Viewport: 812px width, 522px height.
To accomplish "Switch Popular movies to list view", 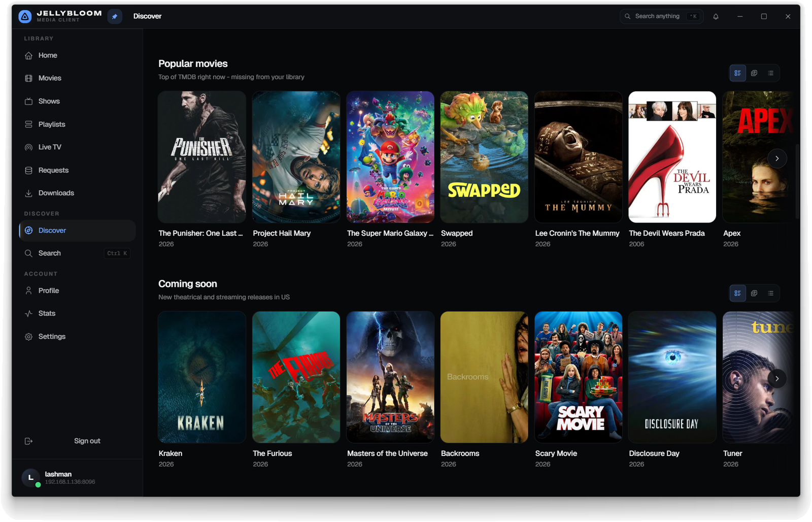I will tap(770, 73).
